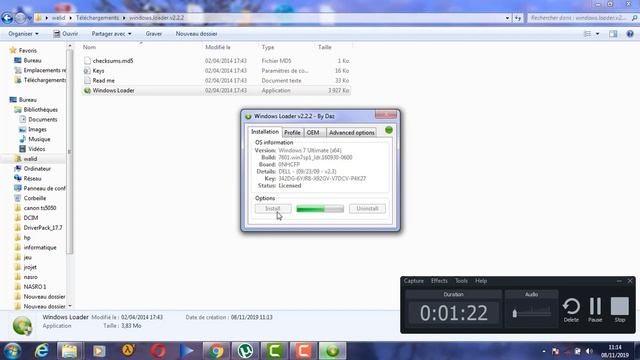The width and height of the screenshot is (640, 360).
Task: Click the Uninstall button in Windows Loader
Action: click(x=367, y=209)
